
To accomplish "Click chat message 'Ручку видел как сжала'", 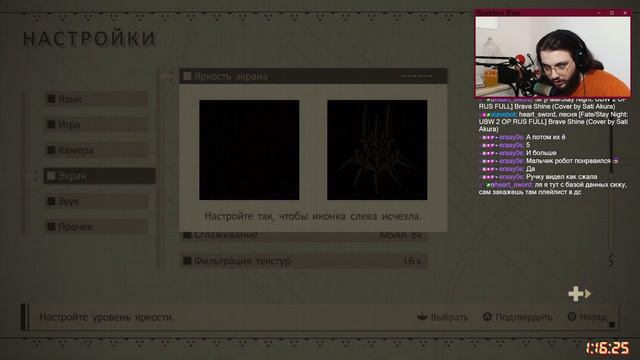I will click(x=562, y=177).
